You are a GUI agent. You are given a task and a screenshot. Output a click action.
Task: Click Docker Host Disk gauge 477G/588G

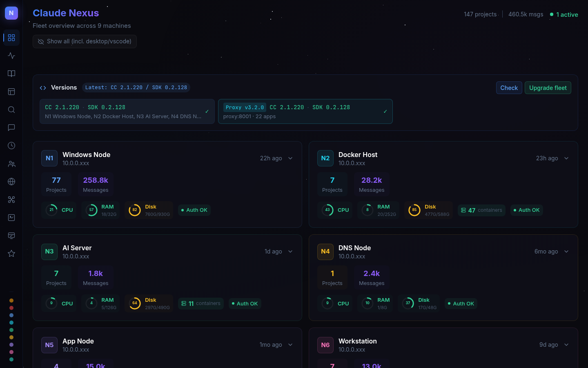[x=428, y=210]
